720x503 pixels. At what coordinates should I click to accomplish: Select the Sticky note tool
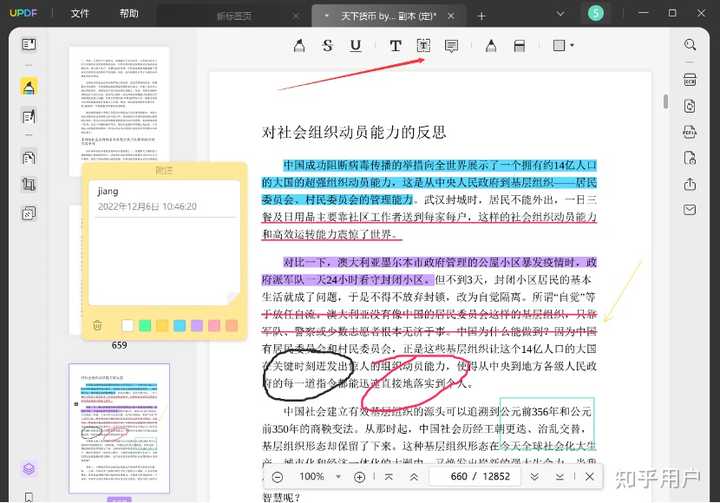[x=452, y=46]
